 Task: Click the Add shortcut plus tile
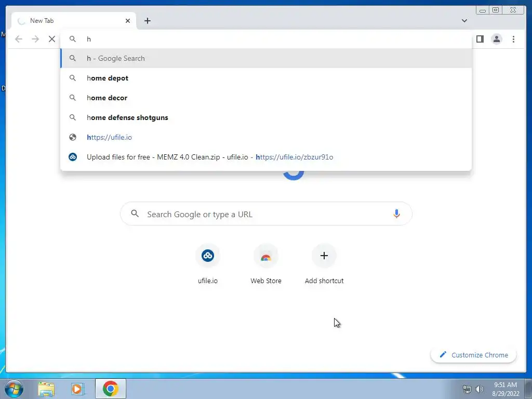(324, 264)
